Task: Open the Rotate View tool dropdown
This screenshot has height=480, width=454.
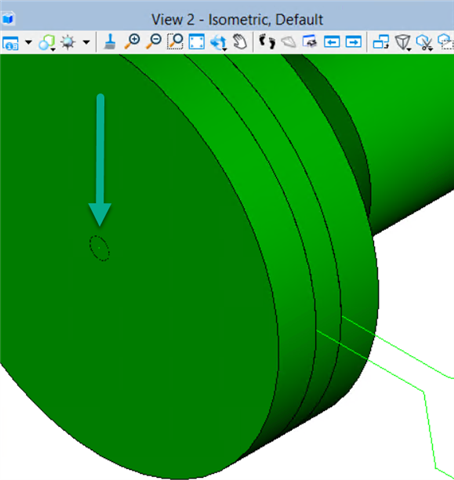Action: [x=219, y=43]
